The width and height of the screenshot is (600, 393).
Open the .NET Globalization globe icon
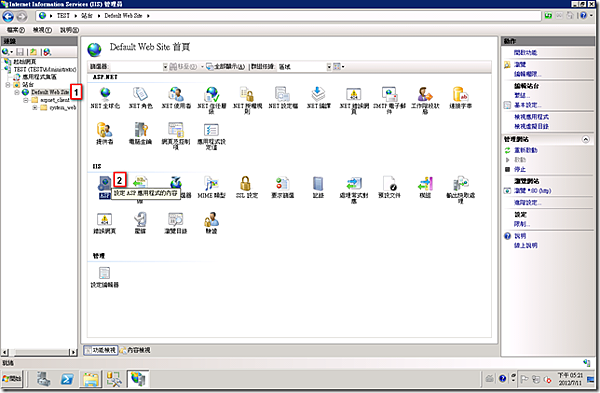coord(105,94)
